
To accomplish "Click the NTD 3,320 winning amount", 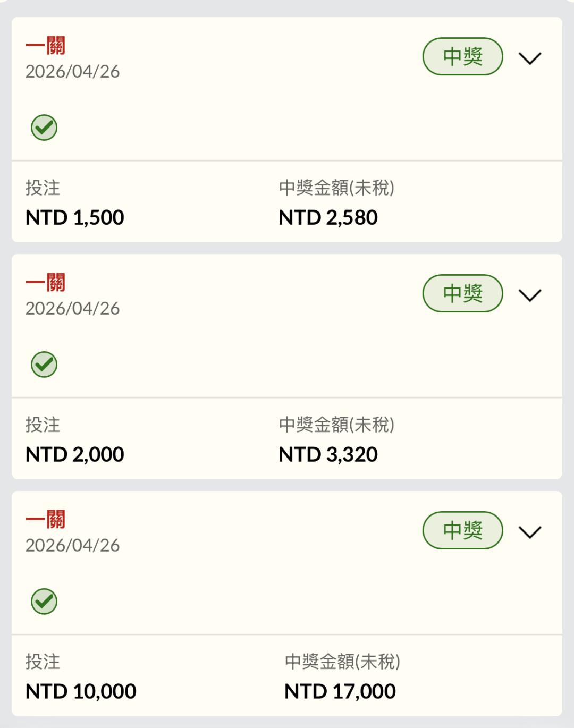I will [x=328, y=455].
